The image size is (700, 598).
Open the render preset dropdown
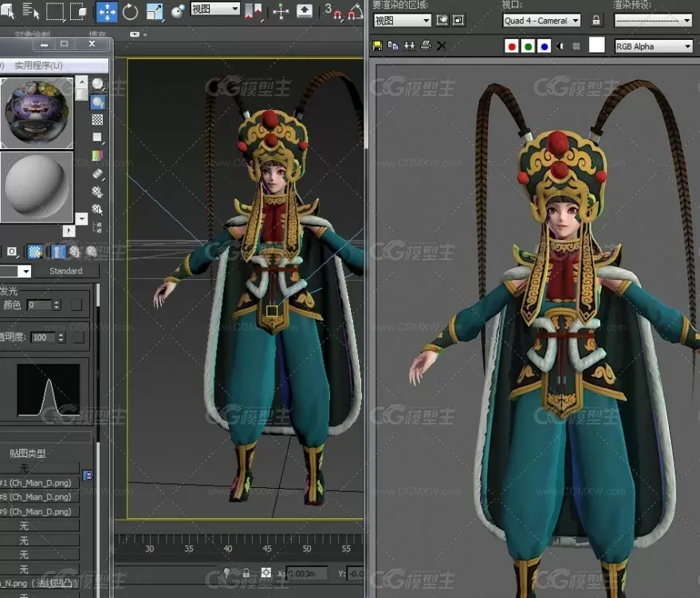[x=653, y=20]
